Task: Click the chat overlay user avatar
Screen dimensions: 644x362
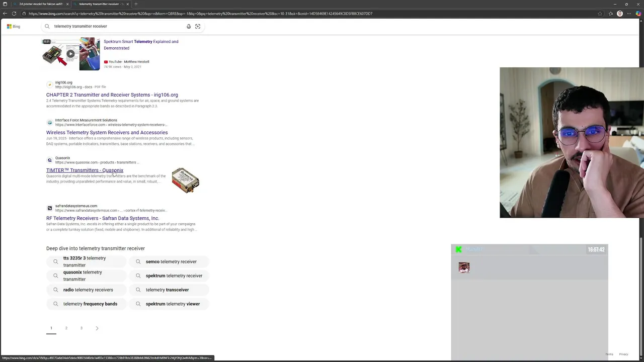Action: coord(464,267)
